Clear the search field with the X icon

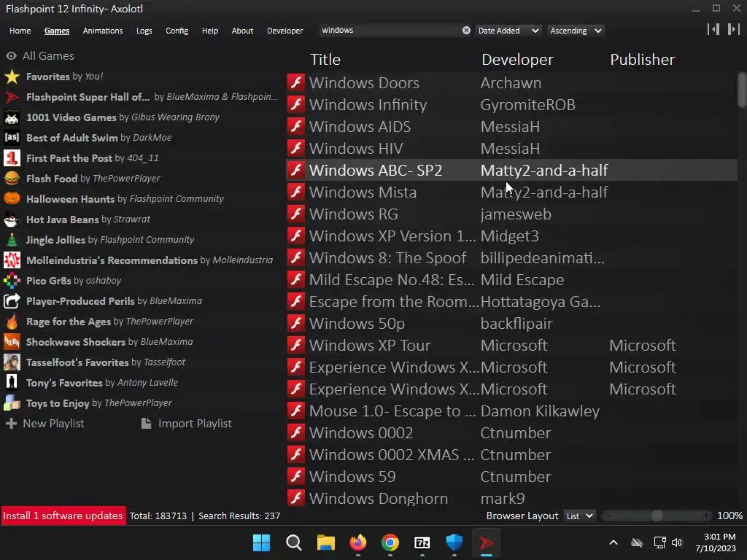click(466, 31)
